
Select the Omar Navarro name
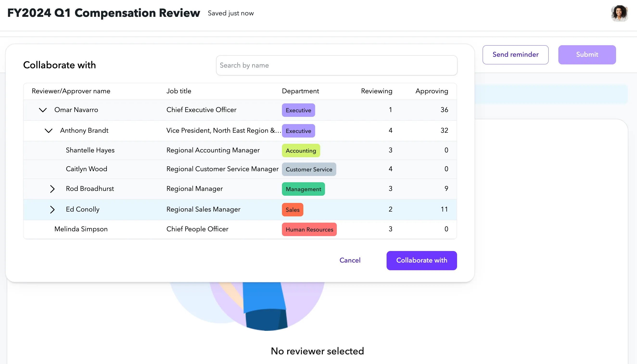[76, 110]
